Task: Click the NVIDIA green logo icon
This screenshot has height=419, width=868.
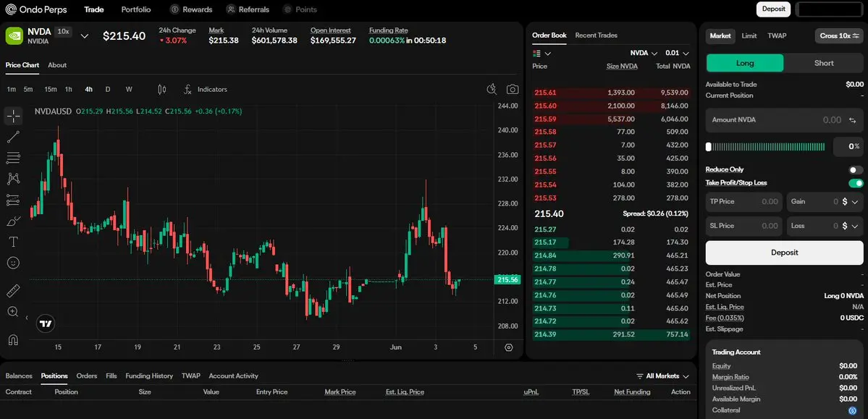Action: (14, 36)
